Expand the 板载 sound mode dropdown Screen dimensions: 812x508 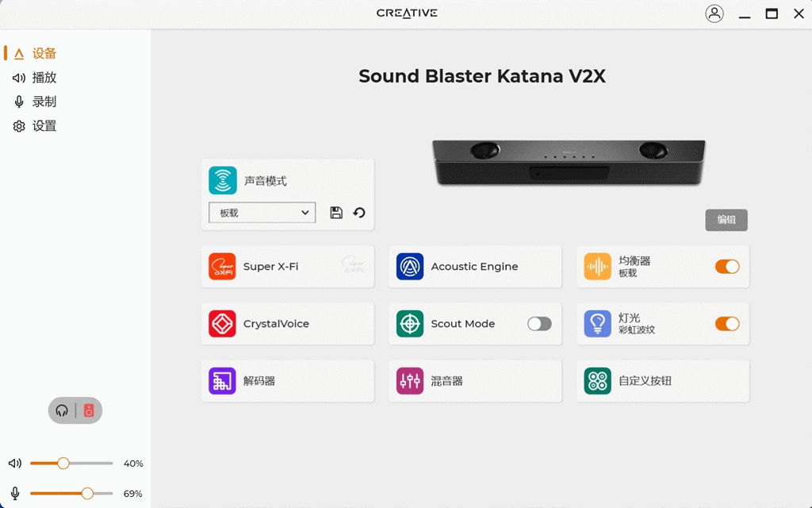[x=262, y=213]
